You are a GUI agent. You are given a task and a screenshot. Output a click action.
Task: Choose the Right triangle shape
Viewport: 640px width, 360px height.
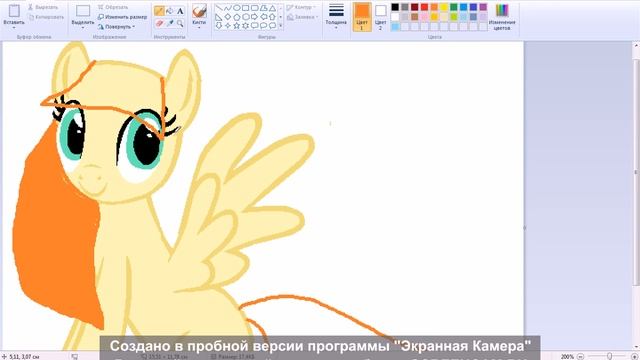coord(219,17)
